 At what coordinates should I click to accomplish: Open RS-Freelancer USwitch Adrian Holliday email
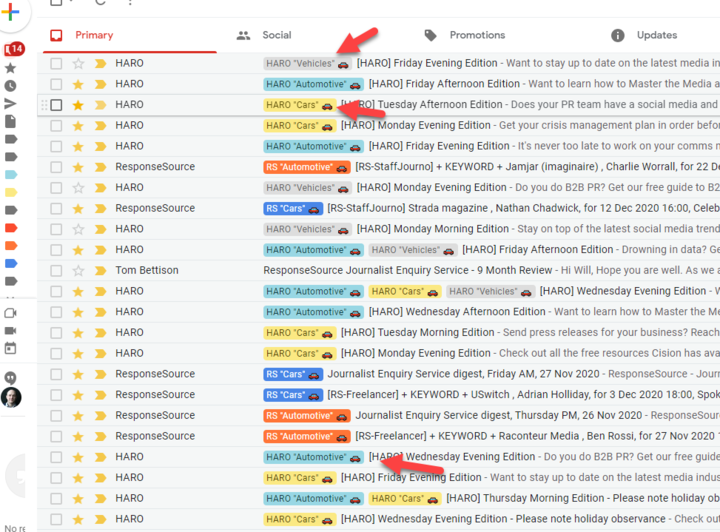523,395
